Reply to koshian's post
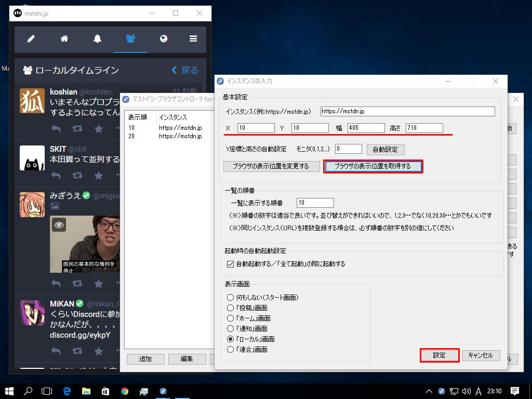 click(56, 129)
